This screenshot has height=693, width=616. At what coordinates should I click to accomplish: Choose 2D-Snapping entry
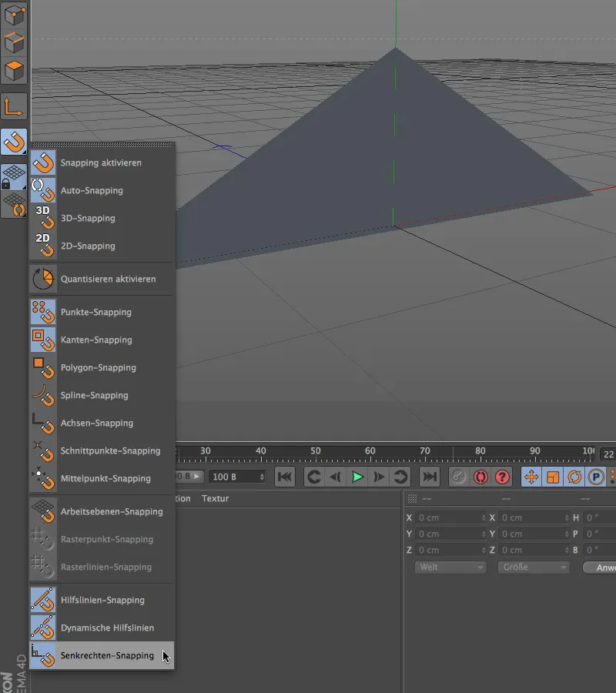[102, 246]
